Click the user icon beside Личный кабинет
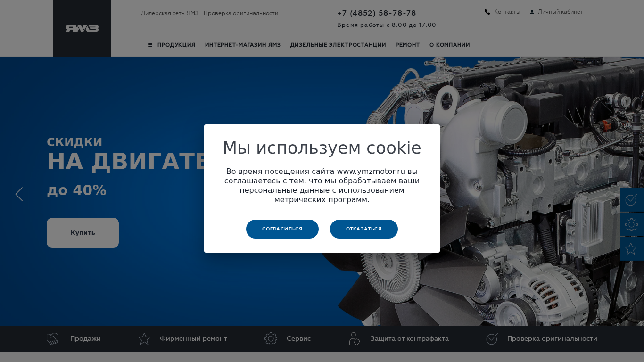This screenshot has width=644, height=362. 532,12
